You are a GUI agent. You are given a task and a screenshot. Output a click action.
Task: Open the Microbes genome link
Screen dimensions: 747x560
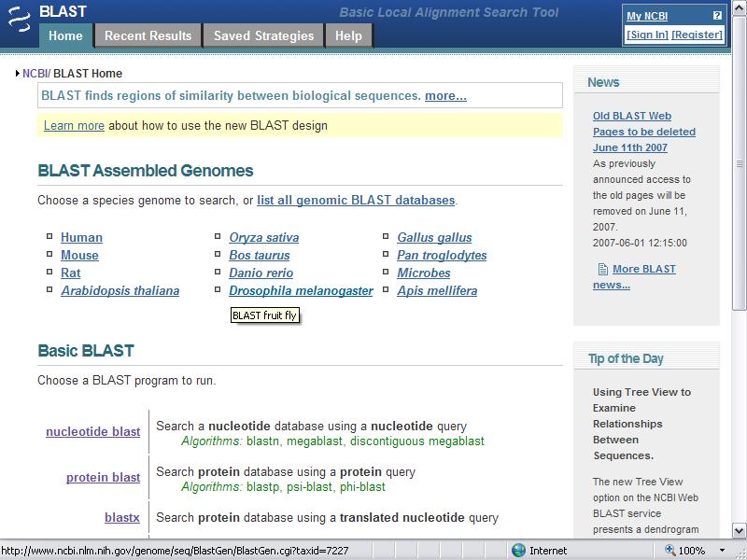pyautogui.click(x=424, y=273)
